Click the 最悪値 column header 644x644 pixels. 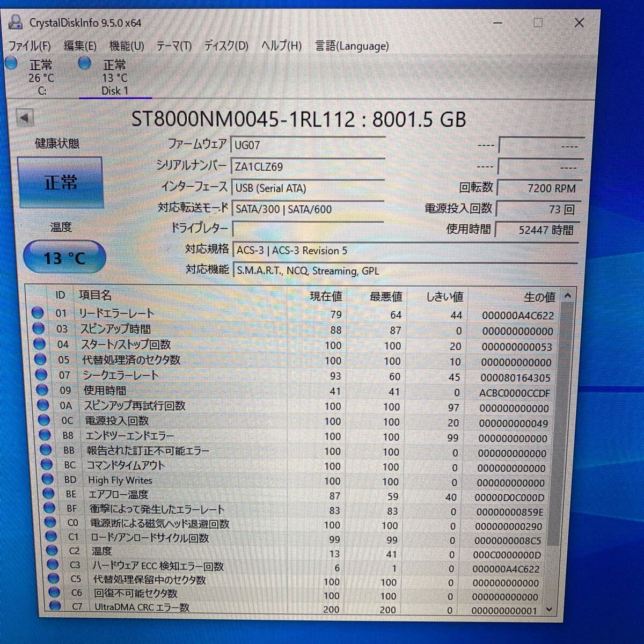click(386, 297)
